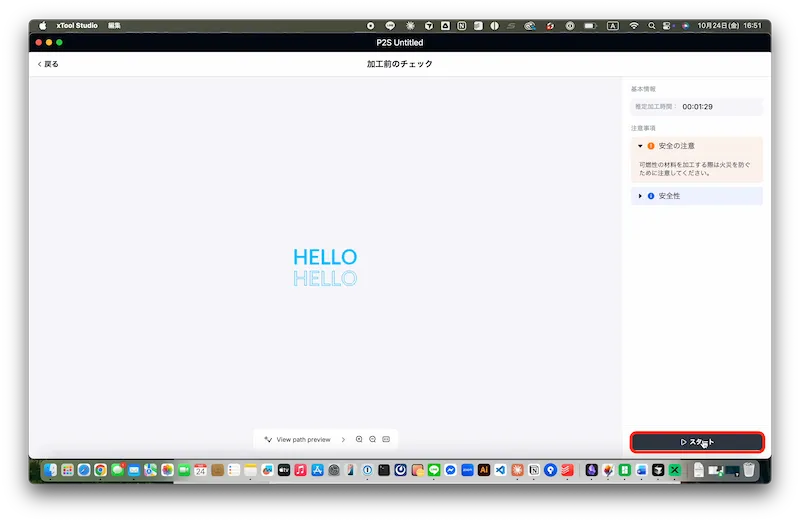Viewport: 800px width, 522px height.
Task: Open Finder from the Dock
Action: tap(50, 469)
